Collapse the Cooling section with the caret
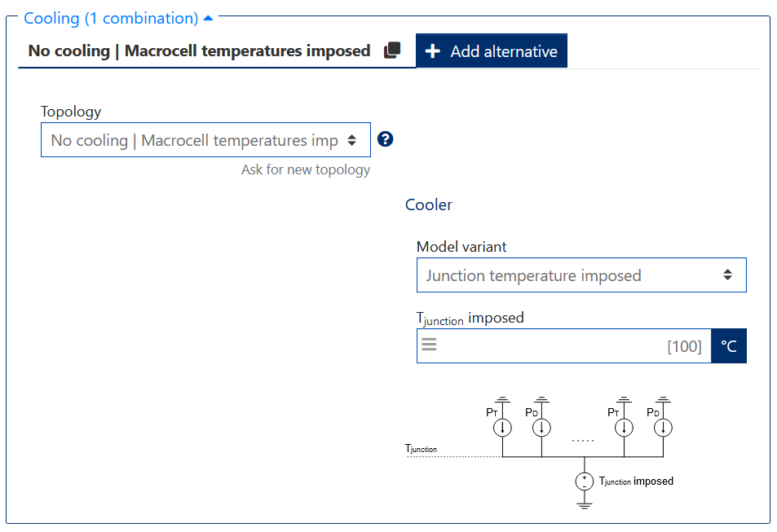Screen dimensions: 777x532 [x=209, y=18]
